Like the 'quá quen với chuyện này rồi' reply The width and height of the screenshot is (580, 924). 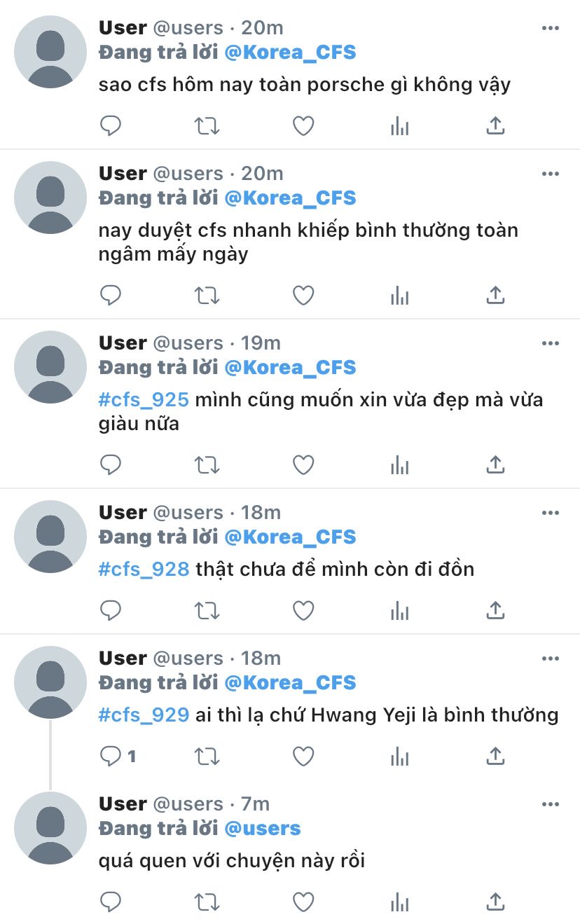tap(303, 902)
